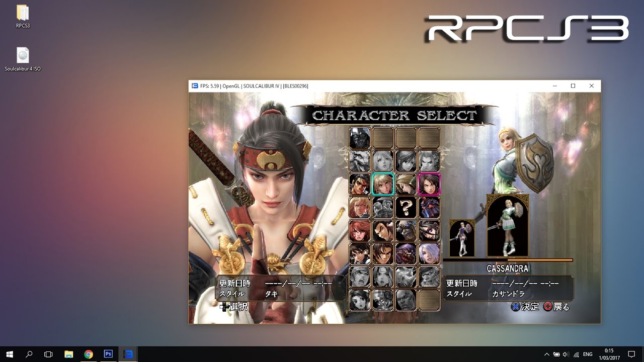Switch to RPCS3 taskbar button

[128, 354]
